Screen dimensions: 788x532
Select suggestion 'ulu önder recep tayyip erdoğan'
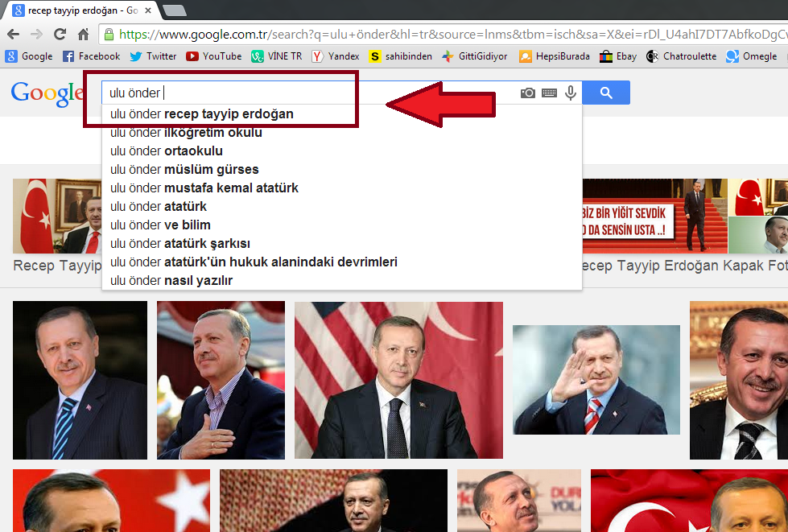pos(201,114)
